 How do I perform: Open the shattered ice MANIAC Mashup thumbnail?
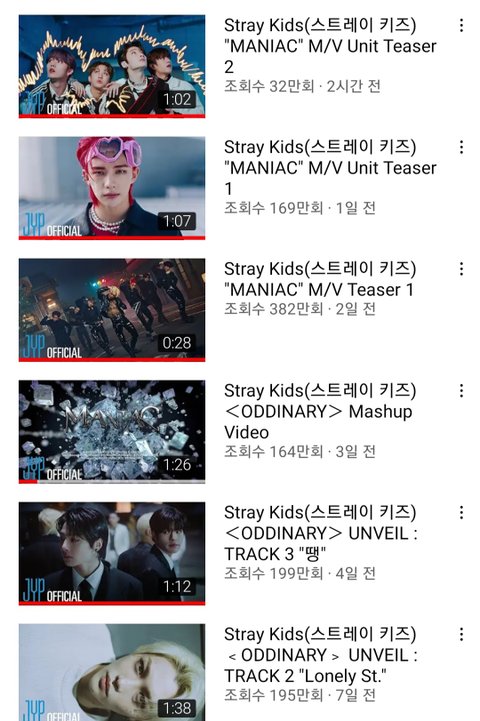(112, 432)
